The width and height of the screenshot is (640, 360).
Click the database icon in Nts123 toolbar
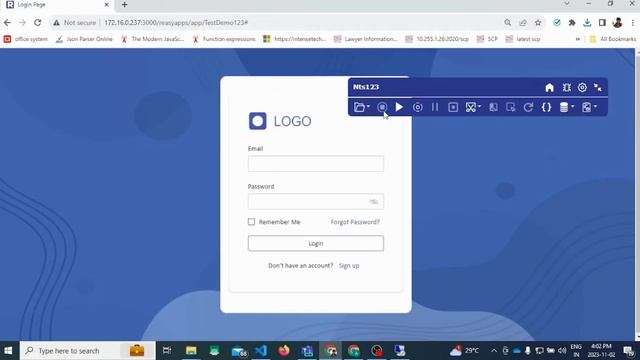point(564,107)
